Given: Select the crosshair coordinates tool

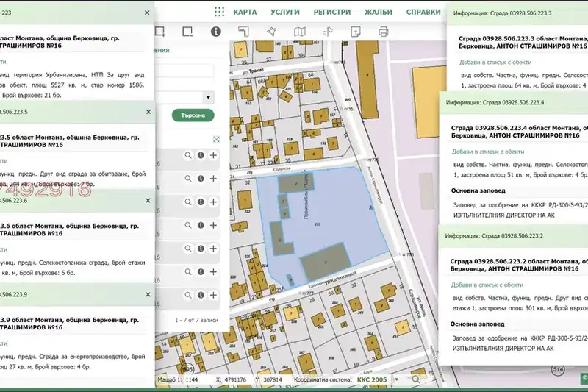Looking at the screenshot, I should pyautogui.click(x=328, y=32).
